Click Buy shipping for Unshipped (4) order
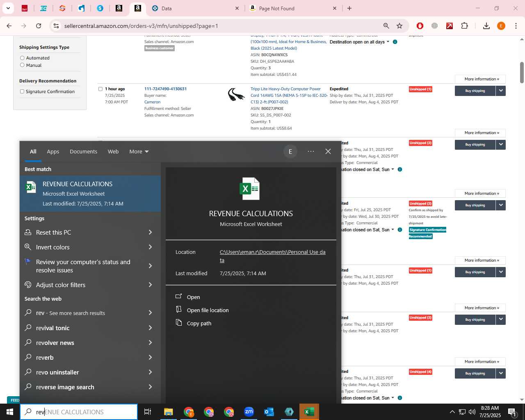525x420 pixels. 475,373
